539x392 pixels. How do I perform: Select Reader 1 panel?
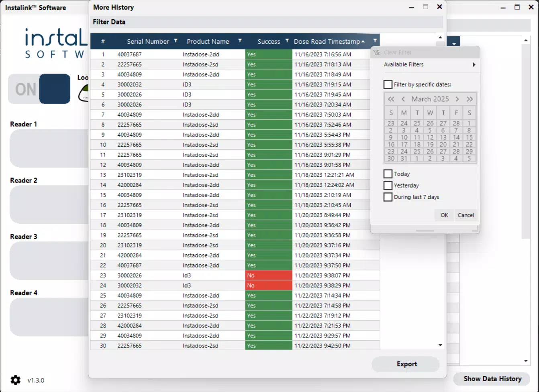(x=48, y=148)
